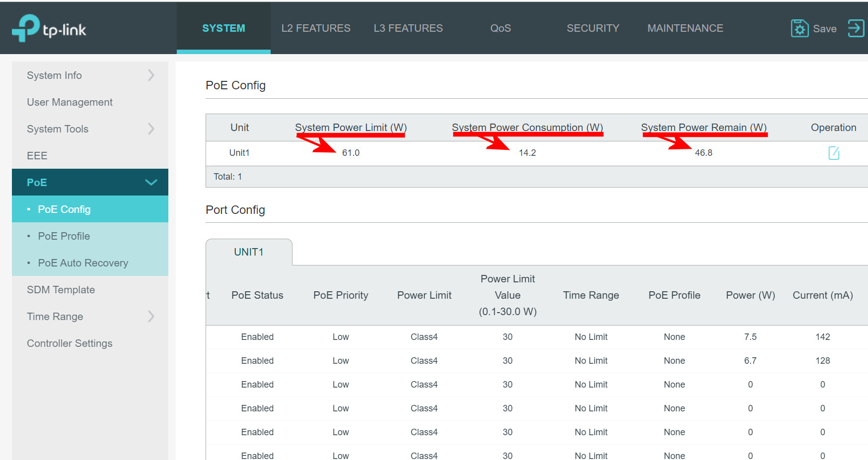Viewport: 868px width, 460px height.
Task: Click the 61.0 power limit value
Action: pos(351,153)
